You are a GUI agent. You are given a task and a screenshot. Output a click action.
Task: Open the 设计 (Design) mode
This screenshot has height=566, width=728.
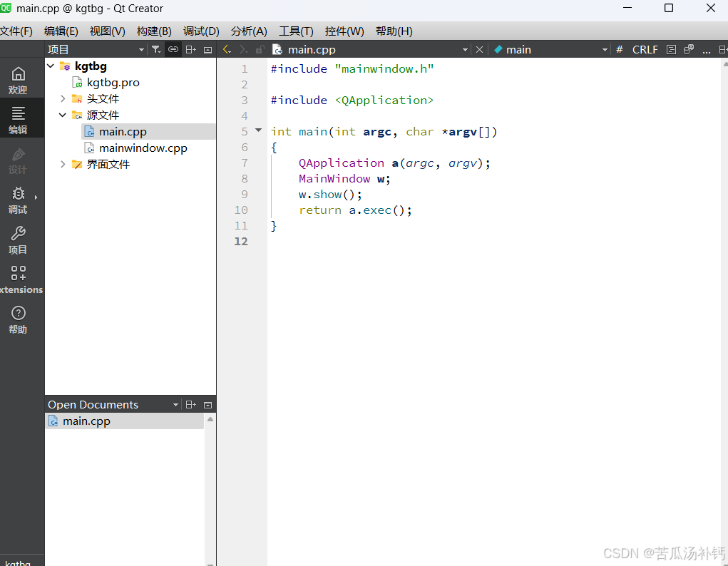tap(18, 160)
